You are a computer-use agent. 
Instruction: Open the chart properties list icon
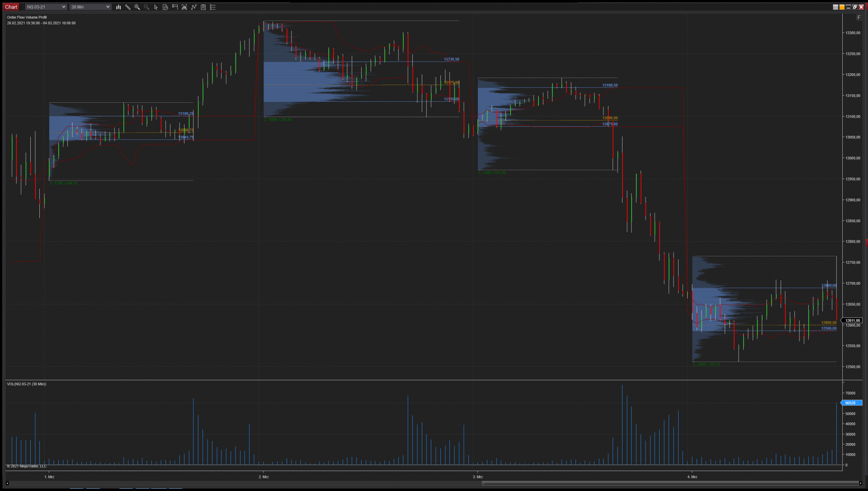click(x=213, y=7)
